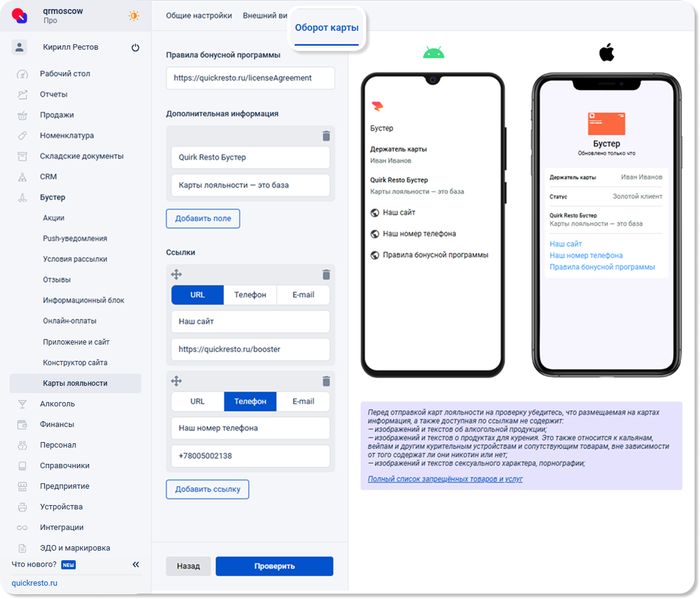Viewport: 700px width, 599px height.
Task: Expand the CRM menu section
Action: [48, 177]
